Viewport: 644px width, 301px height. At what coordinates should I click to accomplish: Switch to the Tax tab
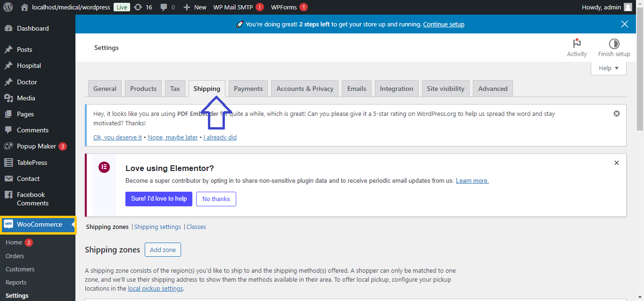pyautogui.click(x=175, y=89)
